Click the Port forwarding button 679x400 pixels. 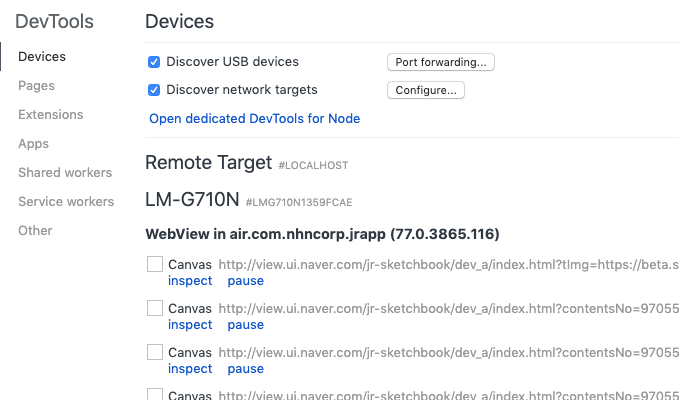(x=440, y=62)
